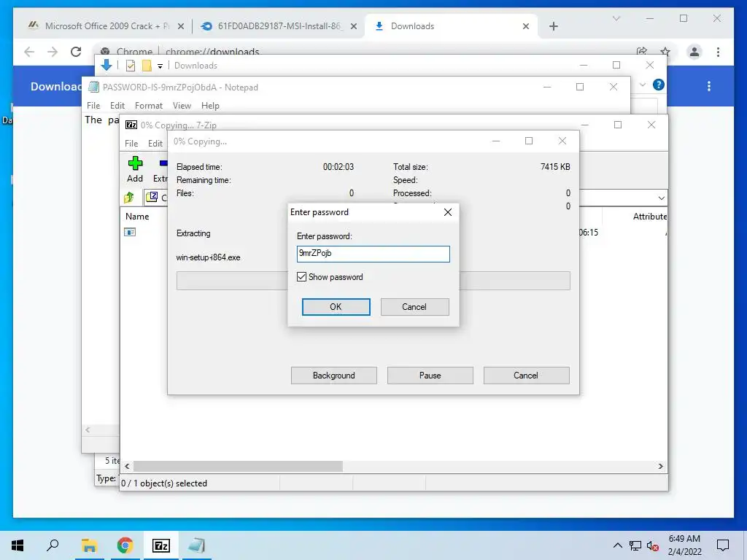Click the right arrow of 7-Zip scrollbar
The image size is (747, 560).
click(660, 466)
